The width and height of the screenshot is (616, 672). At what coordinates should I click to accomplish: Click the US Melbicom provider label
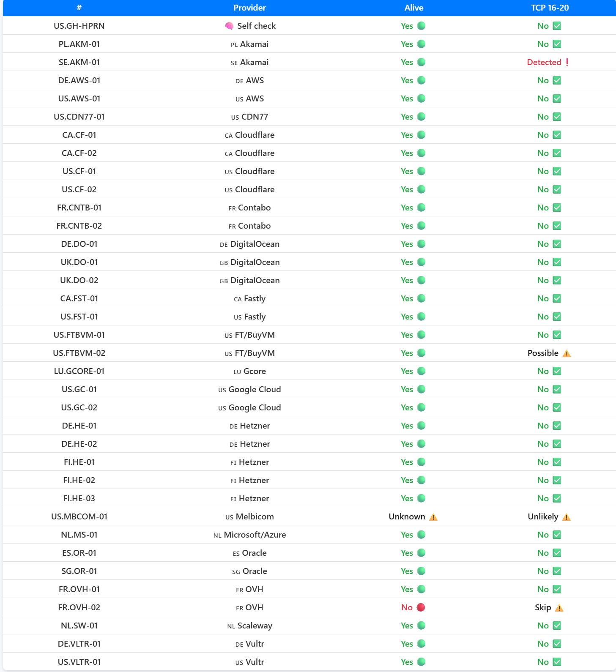[x=249, y=516]
